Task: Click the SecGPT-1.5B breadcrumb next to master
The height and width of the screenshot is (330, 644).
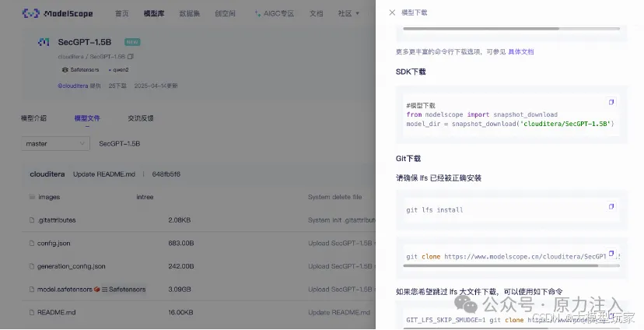Action: click(x=120, y=143)
